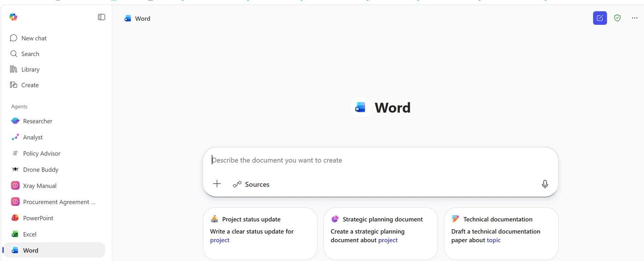Click the green shield protection icon

pyautogui.click(x=617, y=18)
